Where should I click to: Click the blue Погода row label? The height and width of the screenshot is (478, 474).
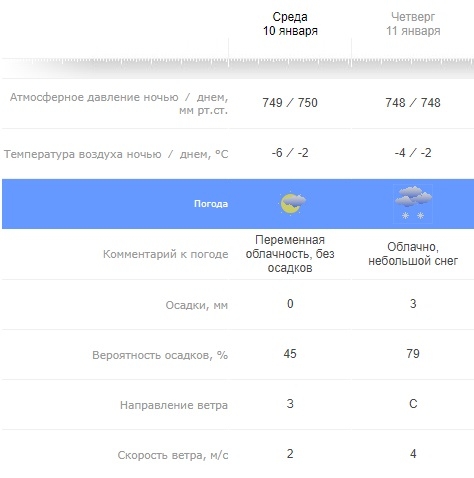[211, 204]
